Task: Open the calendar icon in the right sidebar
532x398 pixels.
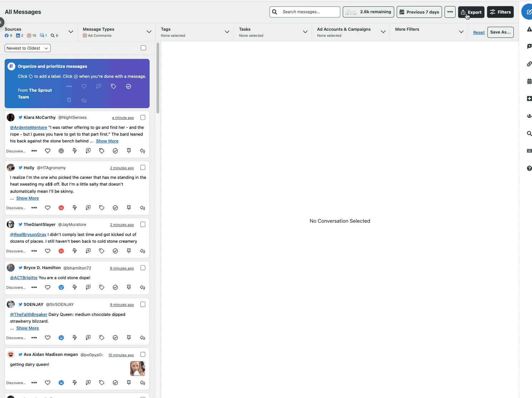Action: coord(529,81)
